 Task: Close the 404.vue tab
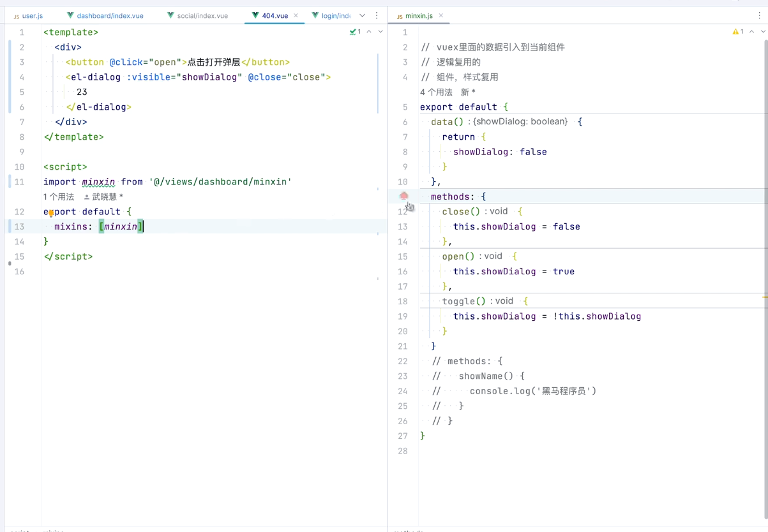296,15
